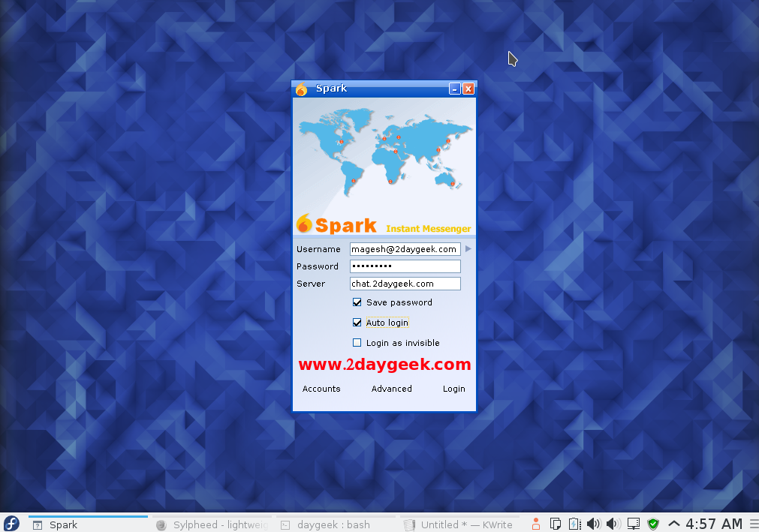Focus the Server text field
The width and height of the screenshot is (759, 532).
pyautogui.click(x=405, y=284)
